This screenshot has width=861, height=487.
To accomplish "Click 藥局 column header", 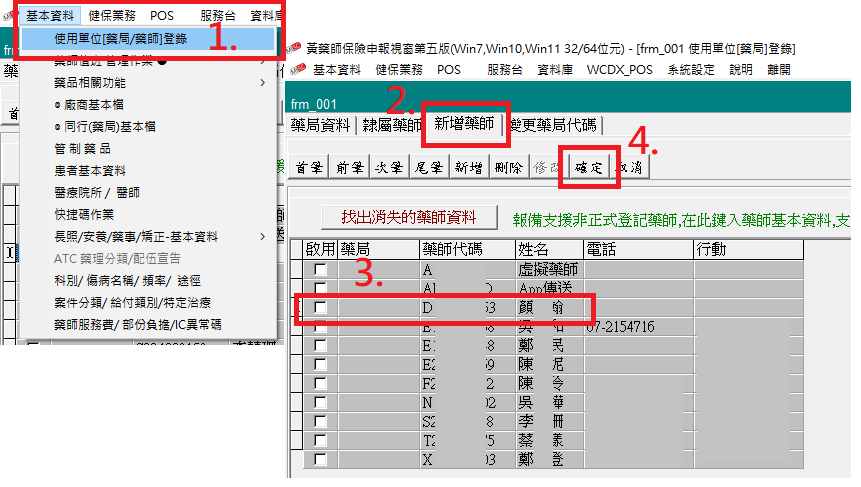I will coord(378,249).
